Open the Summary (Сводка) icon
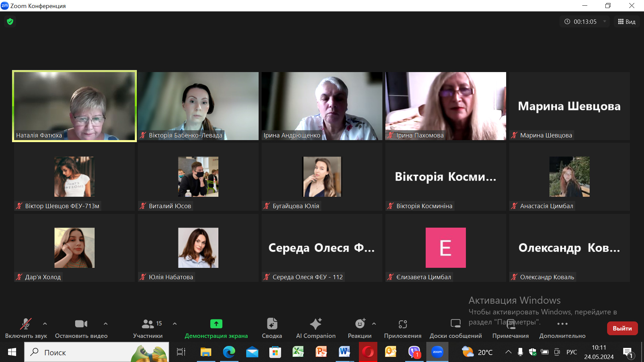Viewport: 644px width, 362px height. point(272,324)
